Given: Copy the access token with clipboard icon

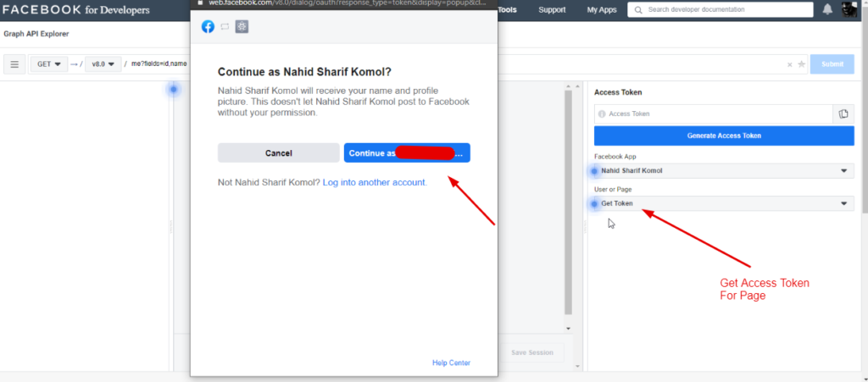Looking at the screenshot, I should [843, 113].
